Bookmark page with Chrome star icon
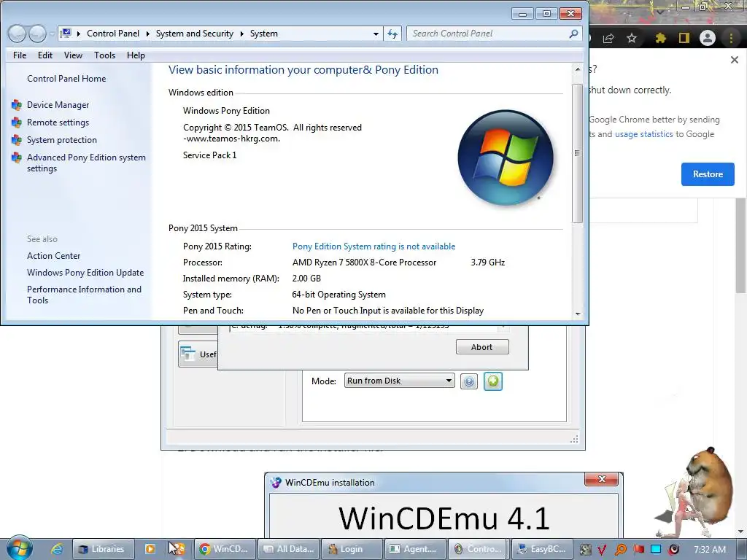Image resolution: width=747 pixels, height=560 pixels. click(x=632, y=38)
